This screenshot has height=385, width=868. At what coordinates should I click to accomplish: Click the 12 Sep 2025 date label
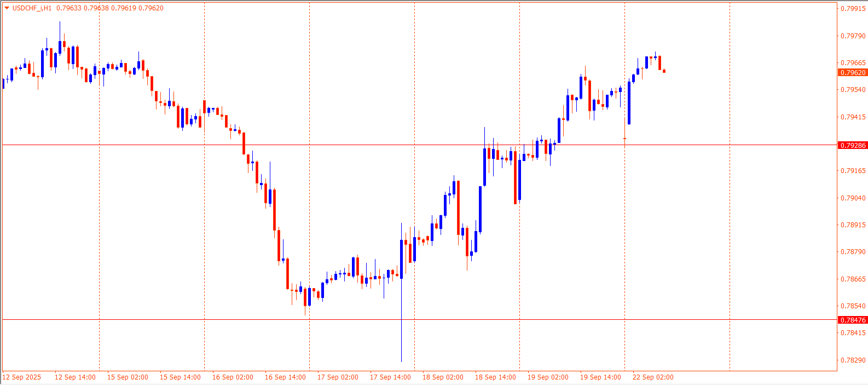click(22, 377)
